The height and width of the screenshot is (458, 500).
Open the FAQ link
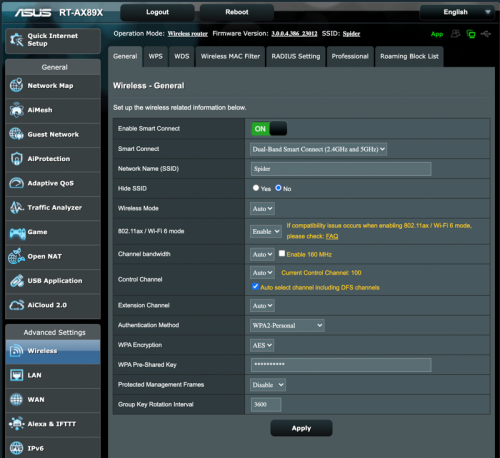tap(332, 236)
